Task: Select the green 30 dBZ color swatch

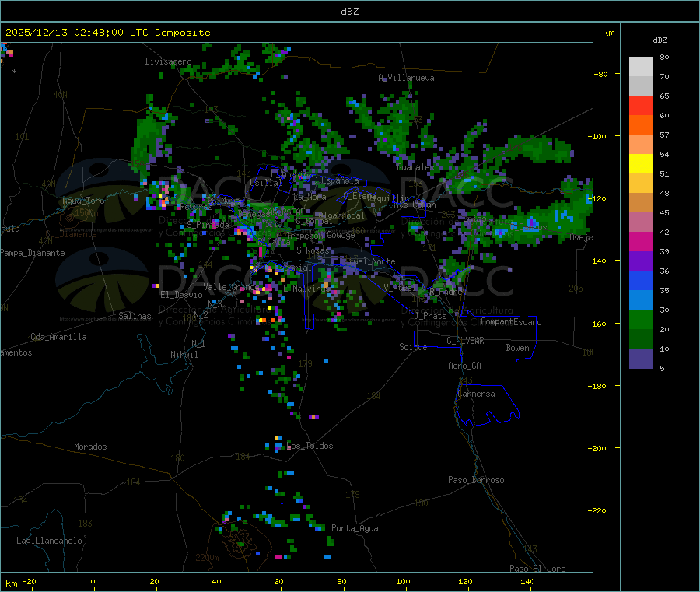Action: pos(641,319)
